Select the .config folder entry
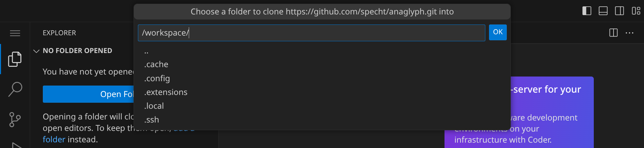This screenshot has height=148, width=644. pos(157,79)
